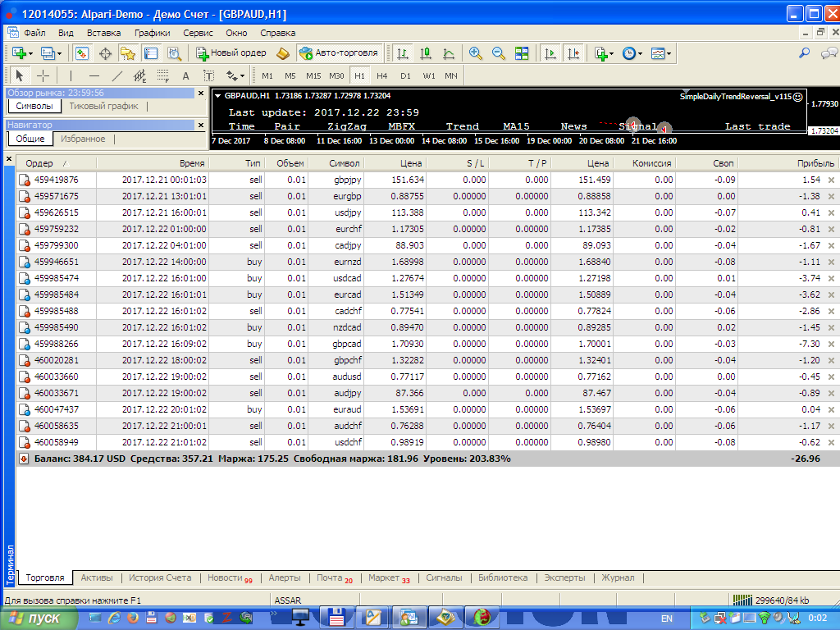
Task: Sort orders by Символ column
Action: tap(336, 163)
